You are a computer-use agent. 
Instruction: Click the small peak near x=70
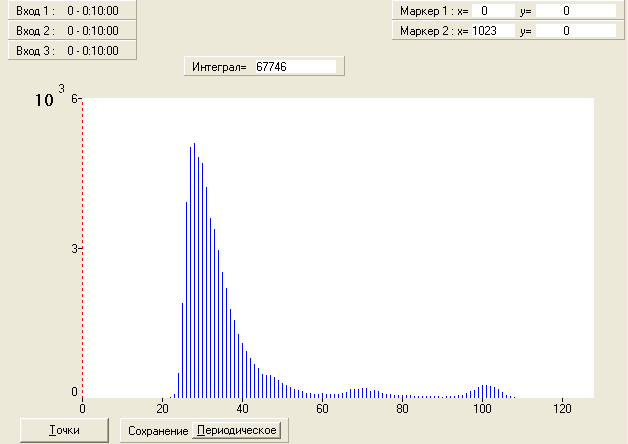click(362, 393)
